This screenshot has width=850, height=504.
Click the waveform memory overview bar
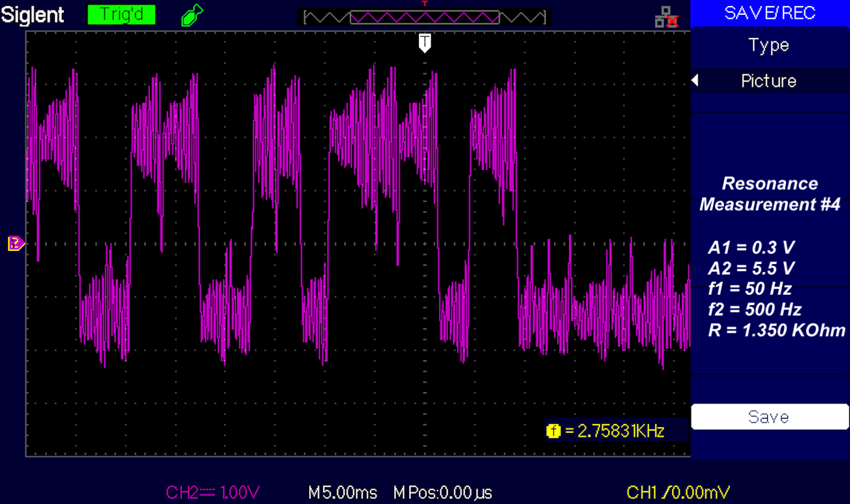(425, 17)
